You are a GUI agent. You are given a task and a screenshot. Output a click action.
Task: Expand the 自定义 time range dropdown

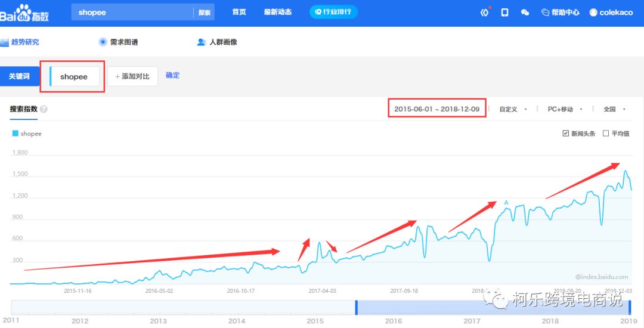click(x=513, y=109)
